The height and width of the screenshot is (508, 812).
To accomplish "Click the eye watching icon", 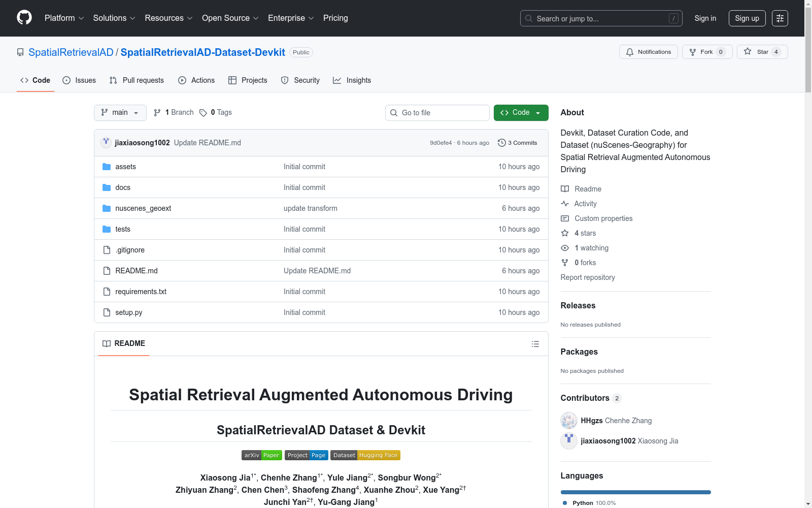I will (x=565, y=248).
